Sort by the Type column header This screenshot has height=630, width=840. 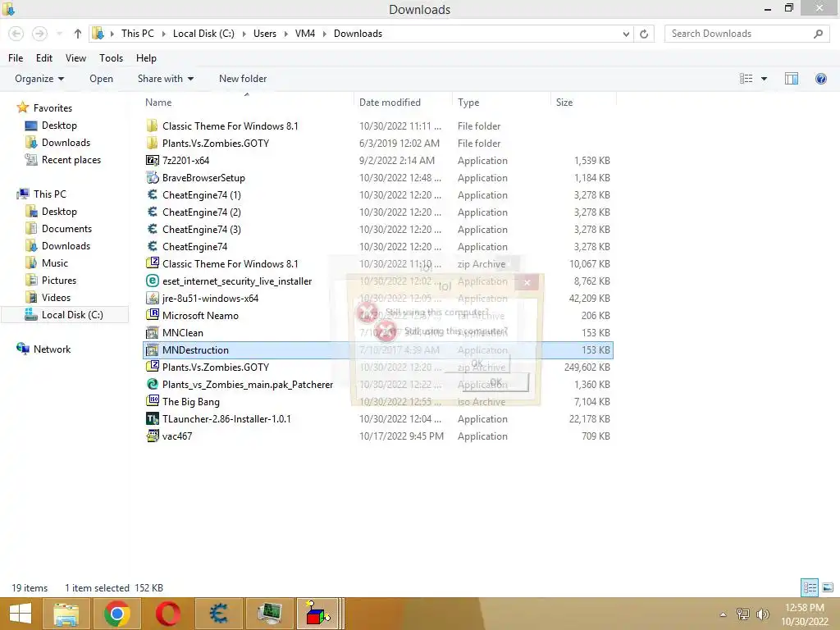(x=501, y=102)
